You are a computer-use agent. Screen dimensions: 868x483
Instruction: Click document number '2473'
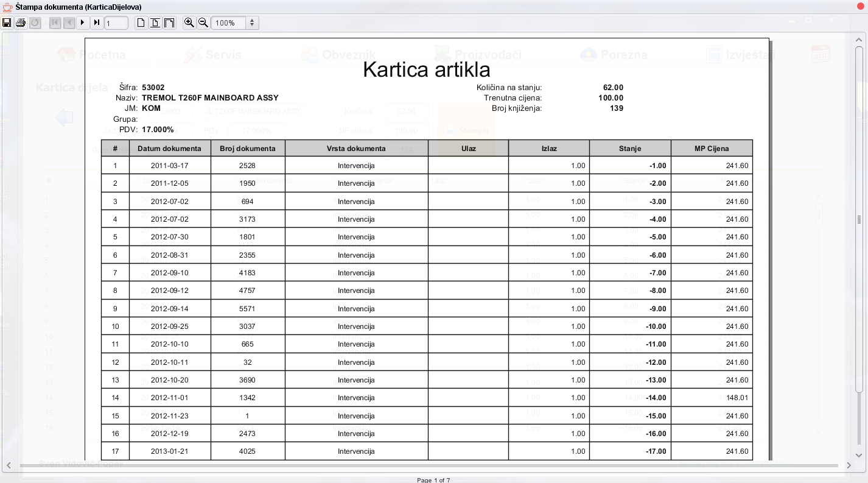click(x=247, y=434)
